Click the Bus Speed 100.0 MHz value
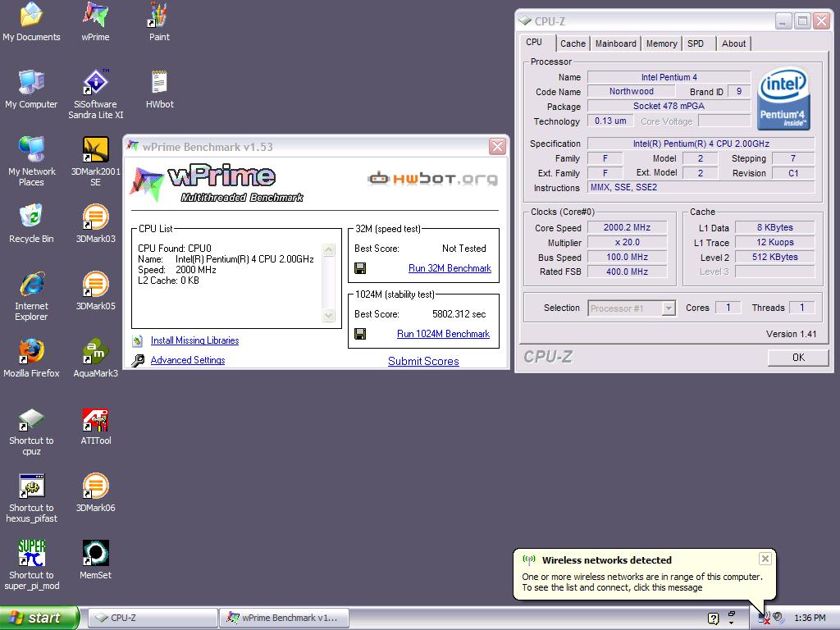The width and height of the screenshot is (840, 630). pyautogui.click(x=627, y=257)
